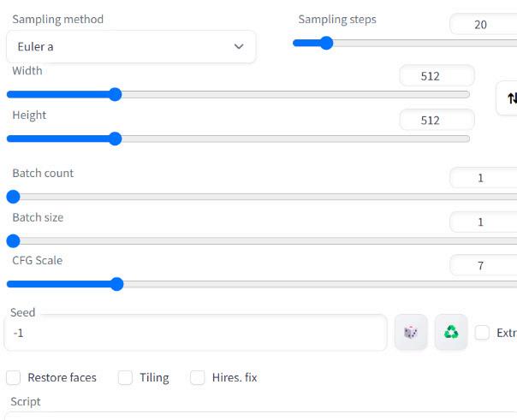Click the Batch count slider handle
Image resolution: width=517 pixels, height=420 pixels.
click(14, 197)
